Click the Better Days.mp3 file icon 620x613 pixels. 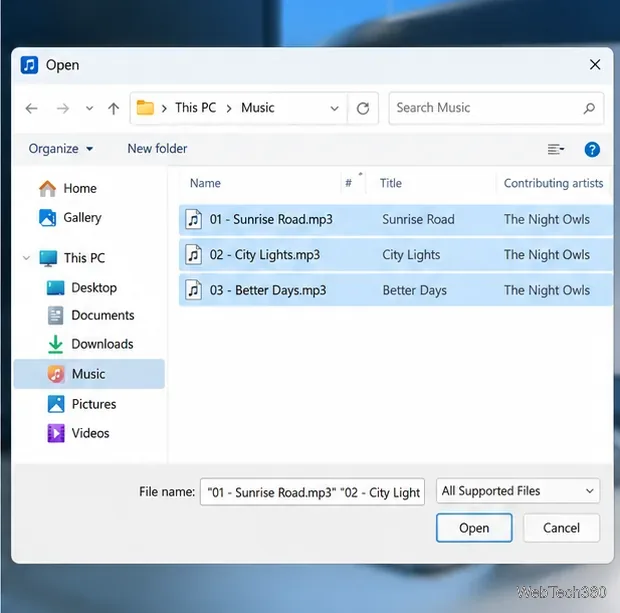(x=193, y=290)
